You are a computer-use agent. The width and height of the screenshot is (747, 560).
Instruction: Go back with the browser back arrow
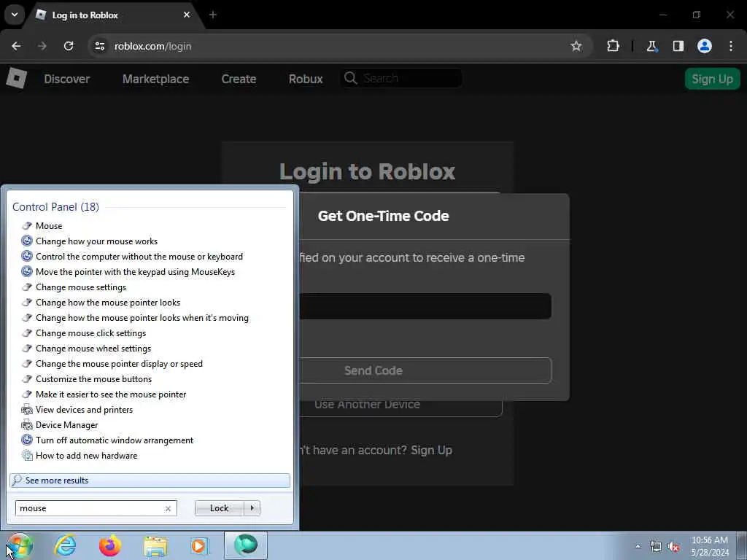point(16,46)
